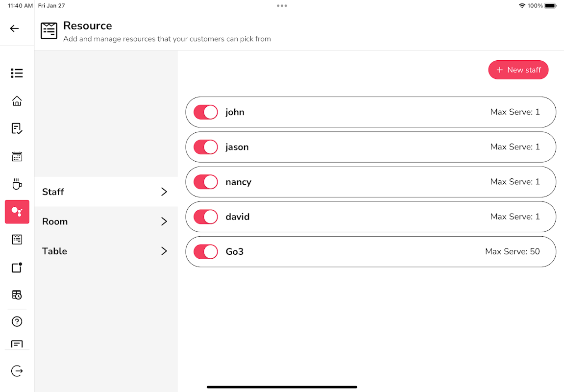Add a New staff member

(518, 70)
